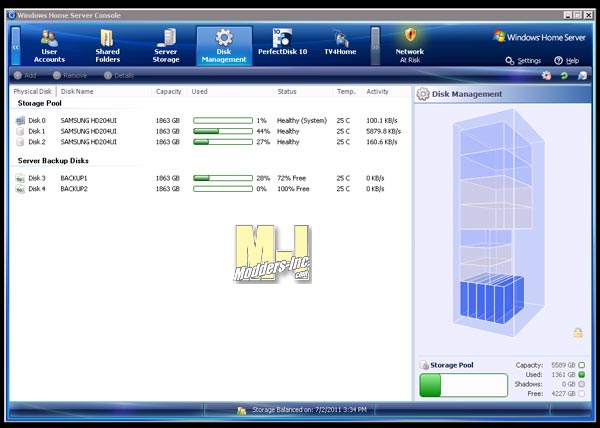Launch the TV4Home icon

340,39
